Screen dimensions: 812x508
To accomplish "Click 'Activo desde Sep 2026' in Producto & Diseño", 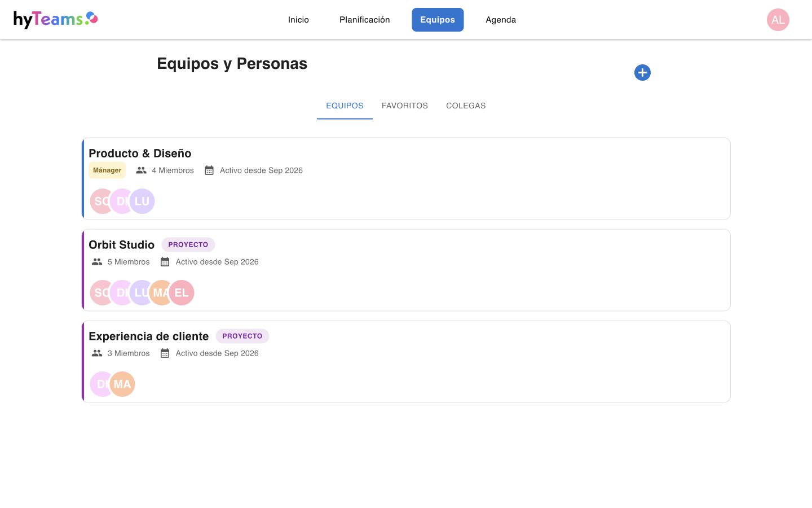I will (261, 170).
